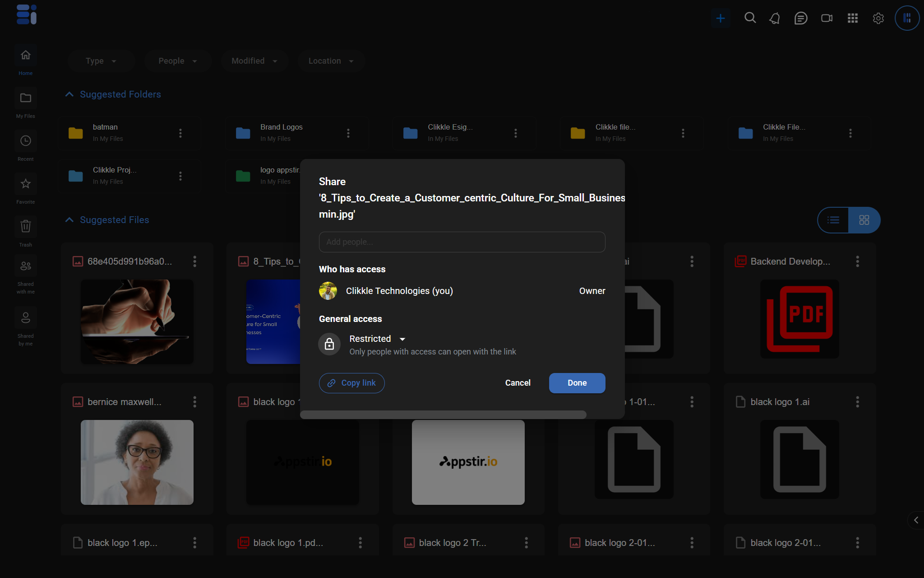The width and height of the screenshot is (924, 578).
Task: Switch to grid view layout
Action: pyautogui.click(x=864, y=220)
